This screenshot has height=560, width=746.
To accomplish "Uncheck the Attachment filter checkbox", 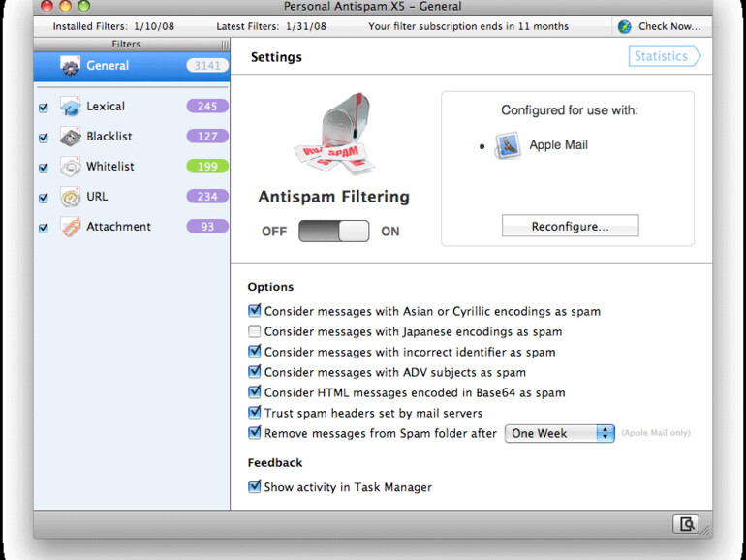I will (x=44, y=228).
